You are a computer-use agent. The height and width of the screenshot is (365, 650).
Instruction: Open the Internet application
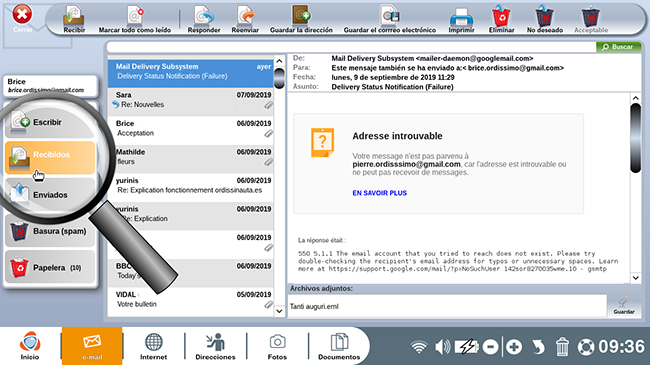coord(153,346)
